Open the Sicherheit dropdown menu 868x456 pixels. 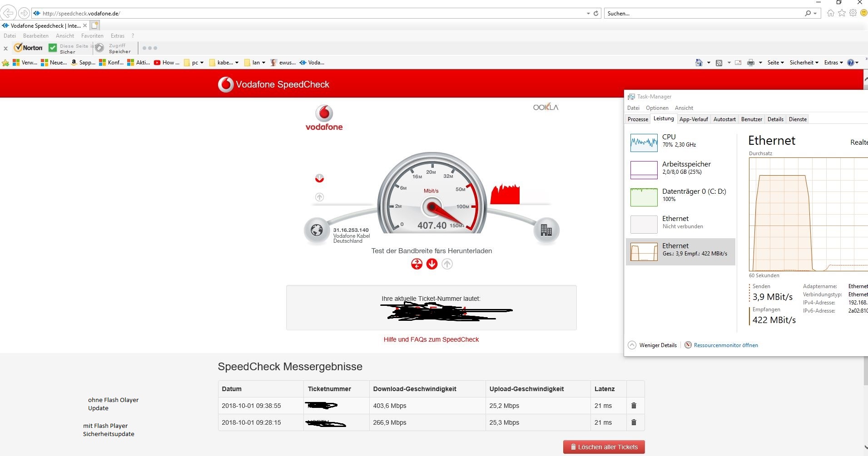coord(804,63)
